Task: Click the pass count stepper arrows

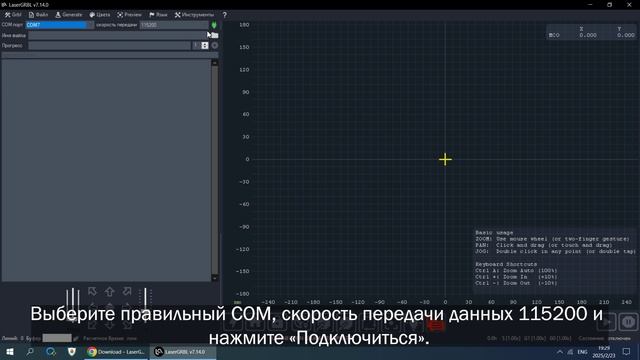Action: tap(205, 46)
